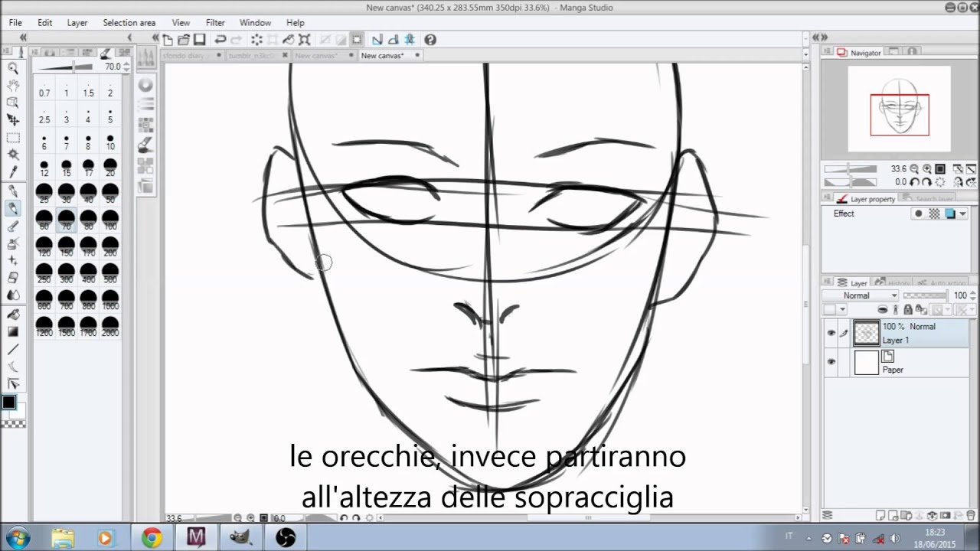This screenshot has width=980, height=551.
Task: Toggle the tone effect checker button
Action: coord(934,214)
